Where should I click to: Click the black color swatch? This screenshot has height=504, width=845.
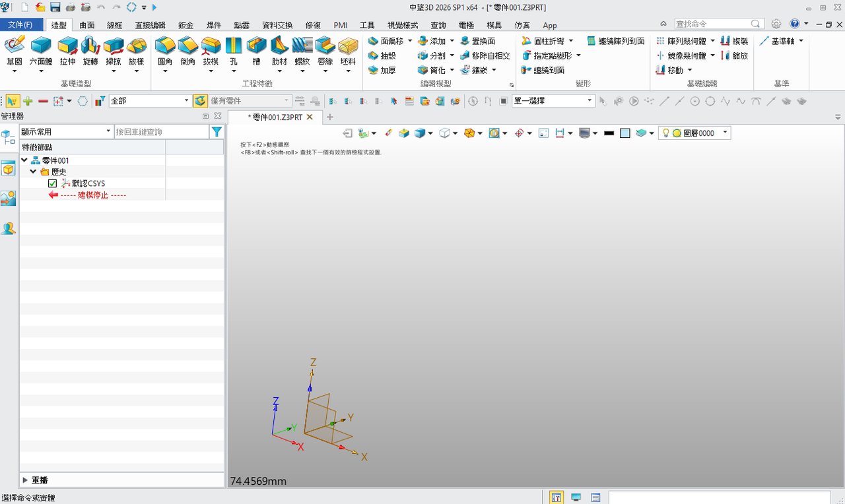click(609, 133)
